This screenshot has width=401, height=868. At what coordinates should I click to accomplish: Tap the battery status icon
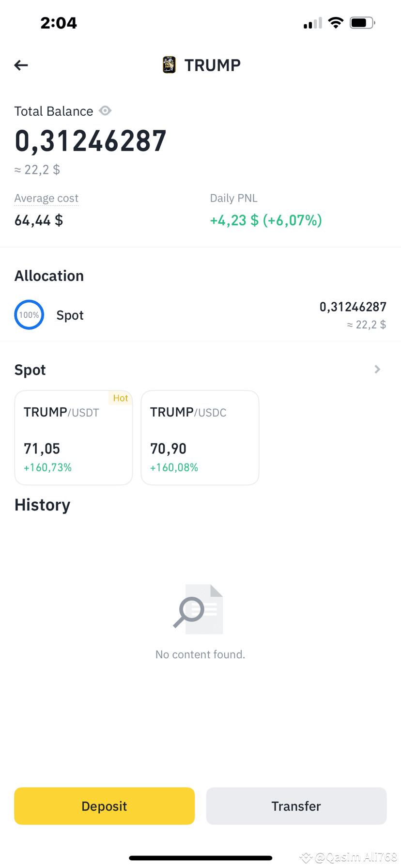tap(362, 23)
